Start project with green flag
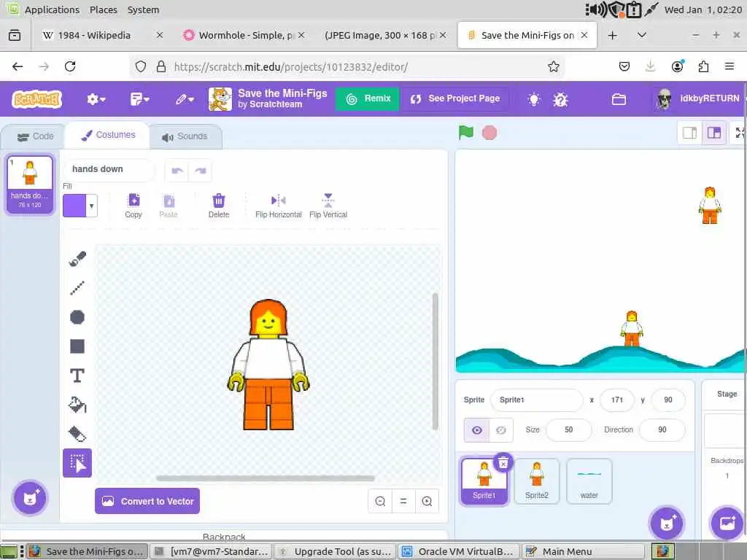 pyautogui.click(x=466, y=133)
